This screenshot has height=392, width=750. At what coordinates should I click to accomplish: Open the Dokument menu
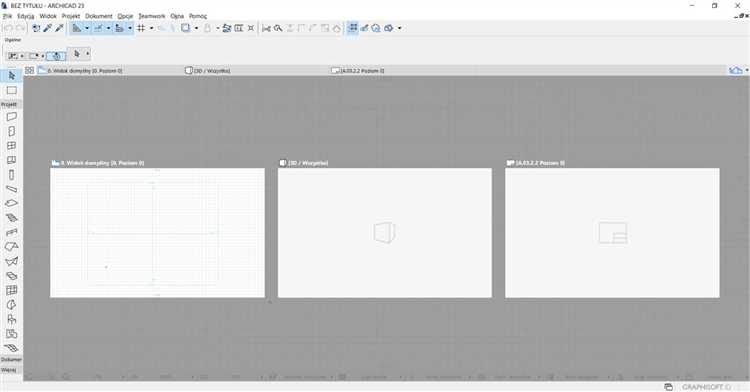tap(99, 16)
